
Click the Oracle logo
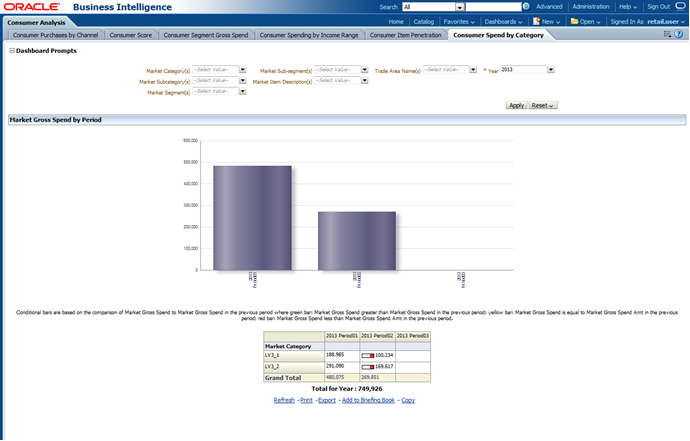31,7
